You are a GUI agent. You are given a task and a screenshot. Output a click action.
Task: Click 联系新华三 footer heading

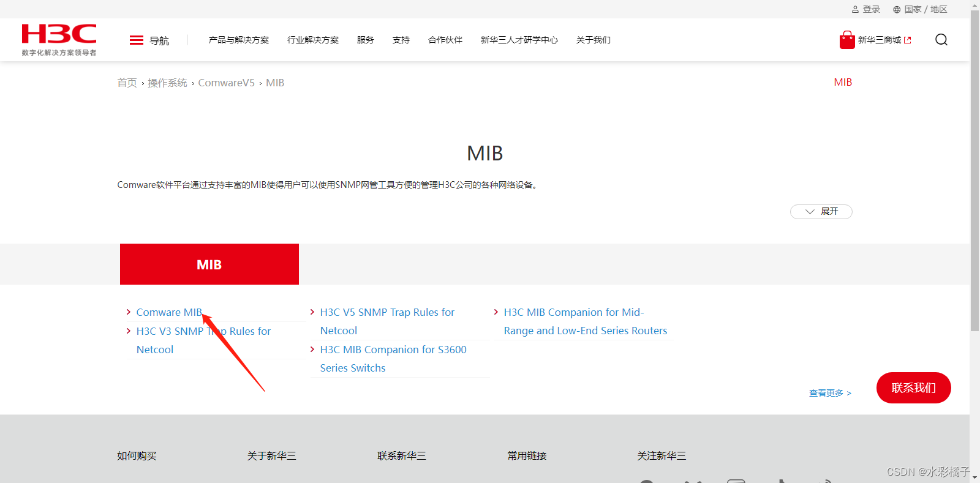point(402,456)
